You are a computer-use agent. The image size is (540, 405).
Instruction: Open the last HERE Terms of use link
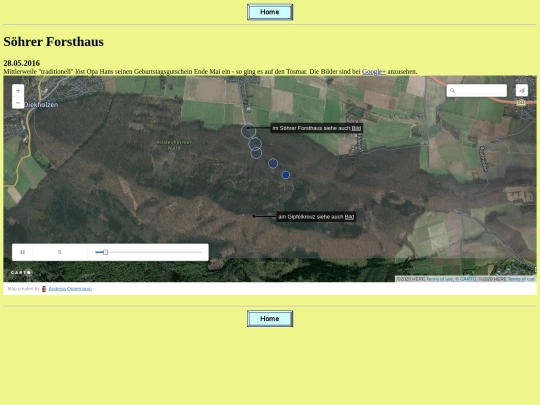tap(521, 279)
